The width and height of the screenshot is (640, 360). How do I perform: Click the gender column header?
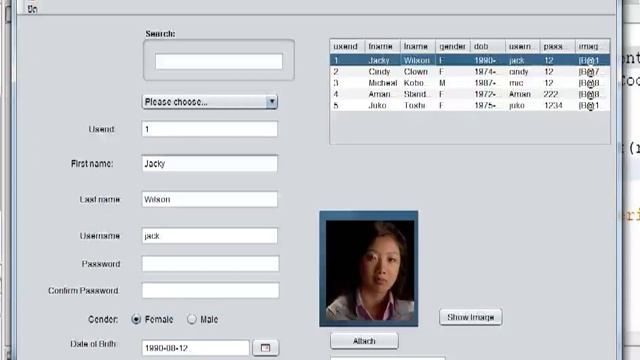453,47
